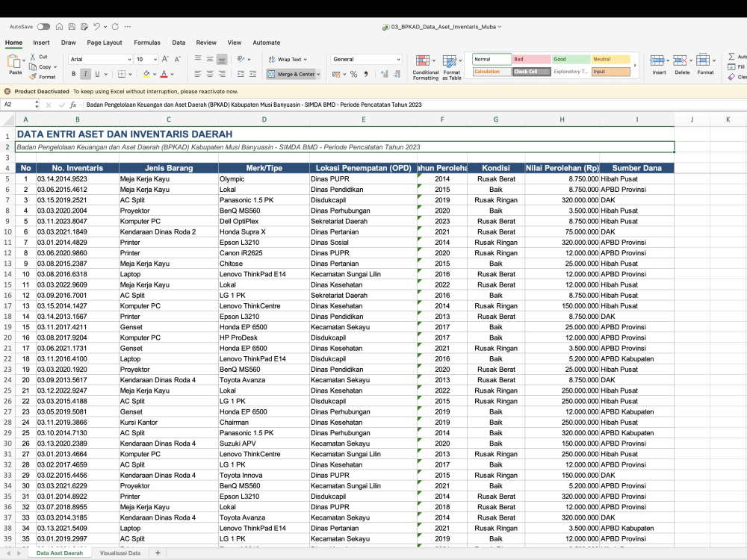Screen dimensions: 747x560
Task: Expand the cell styles gallery arrow
Action: pyautogui.click(x=635, y=65)
